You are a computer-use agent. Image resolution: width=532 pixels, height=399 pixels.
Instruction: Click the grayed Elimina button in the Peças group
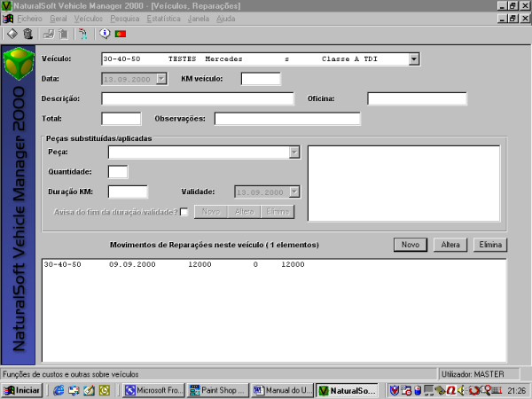pos(278,212)
